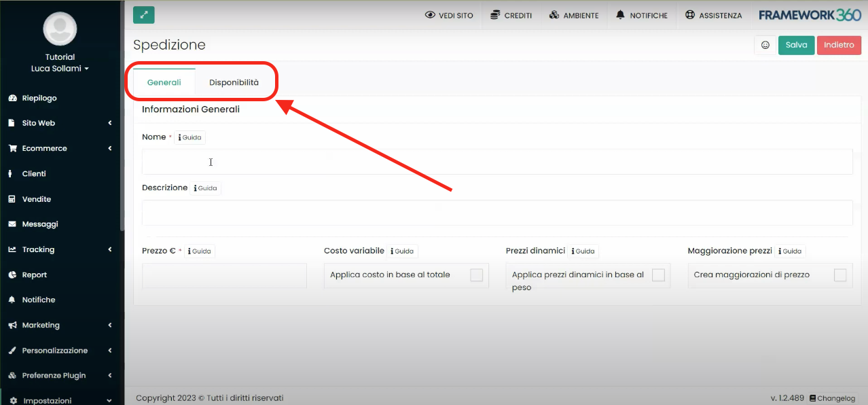The image size is (868, 405).
Task: Click VEDI SITO in the top bar
Action: 449,15
